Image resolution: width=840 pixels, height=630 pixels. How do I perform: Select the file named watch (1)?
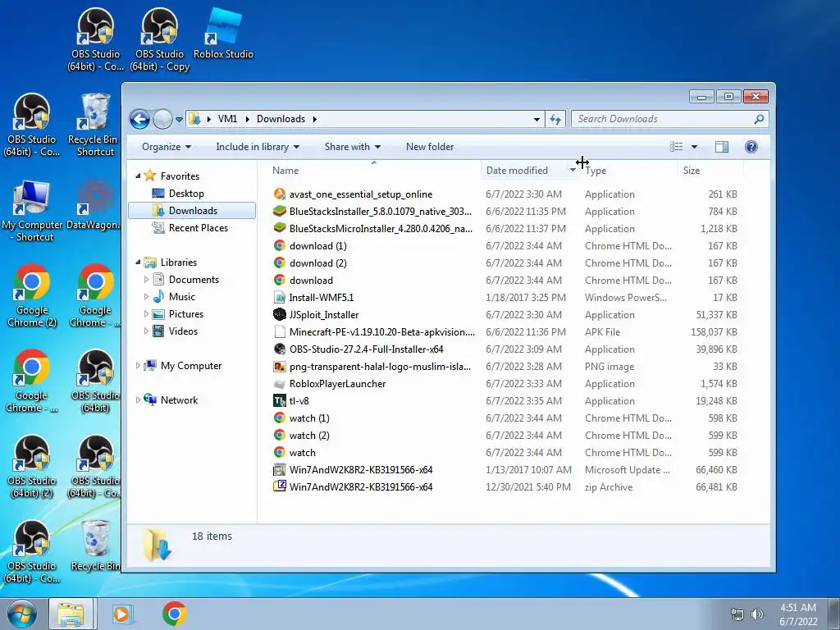pos(309,418)
